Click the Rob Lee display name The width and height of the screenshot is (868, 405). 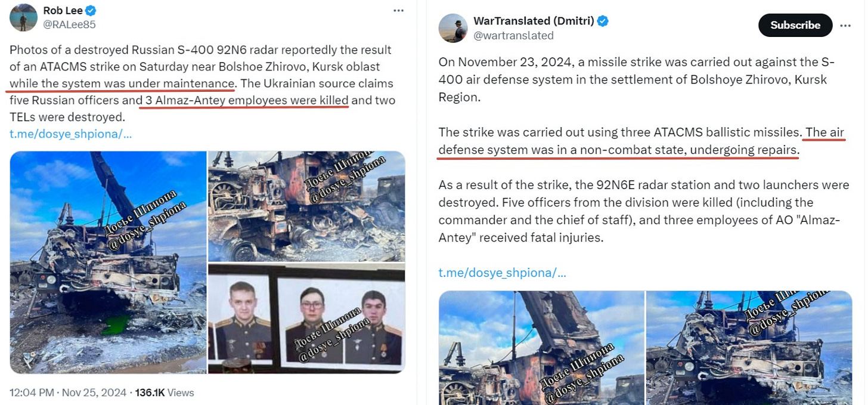(x=63, y=11)
